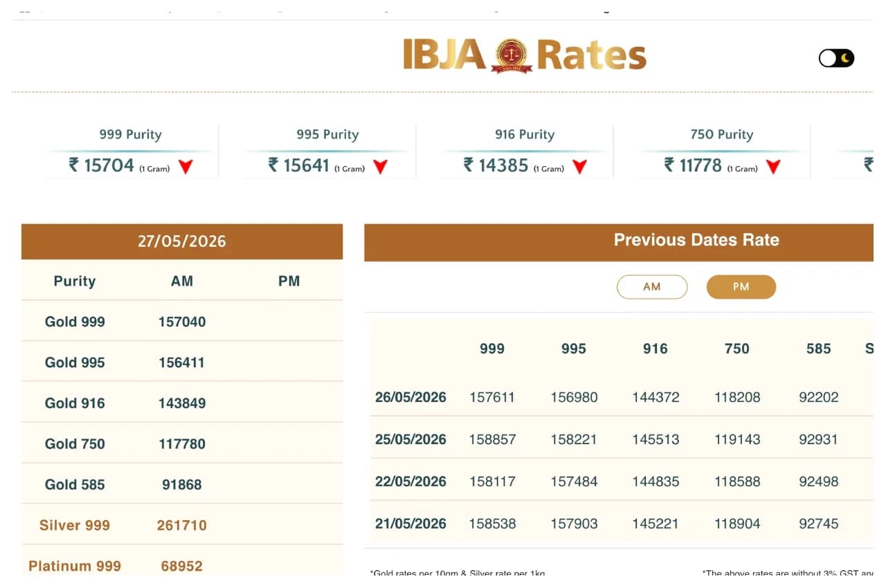The image size is (886, 588).
Task: Click the 158538 value for 21/05/2026
Action: [492, 524]
